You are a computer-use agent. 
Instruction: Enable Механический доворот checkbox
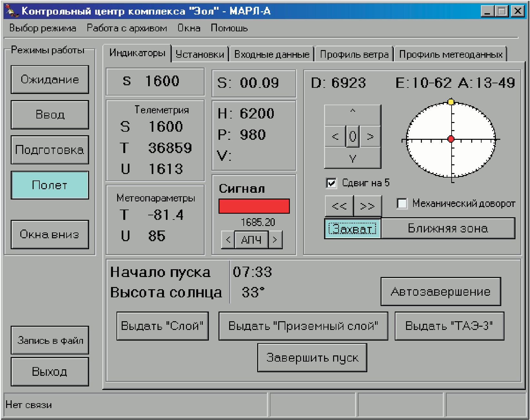(x=402, y=203)
